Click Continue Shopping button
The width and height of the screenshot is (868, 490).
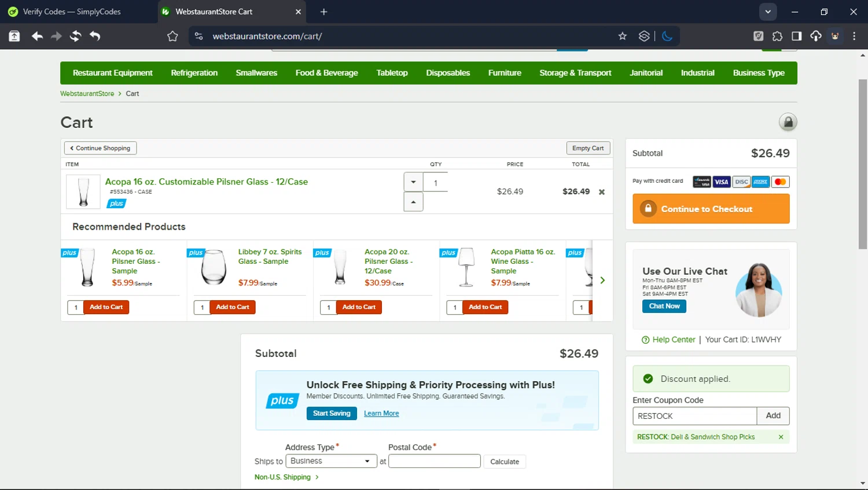coord(101,148)
